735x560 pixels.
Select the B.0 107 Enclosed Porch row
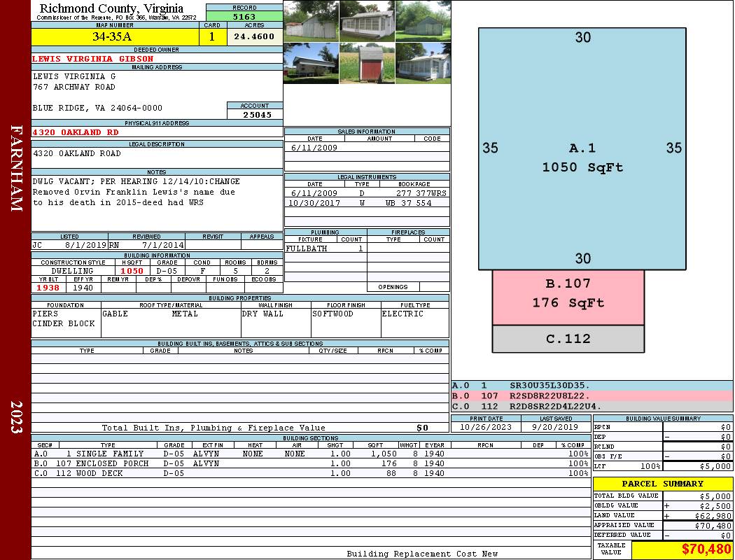310,463
